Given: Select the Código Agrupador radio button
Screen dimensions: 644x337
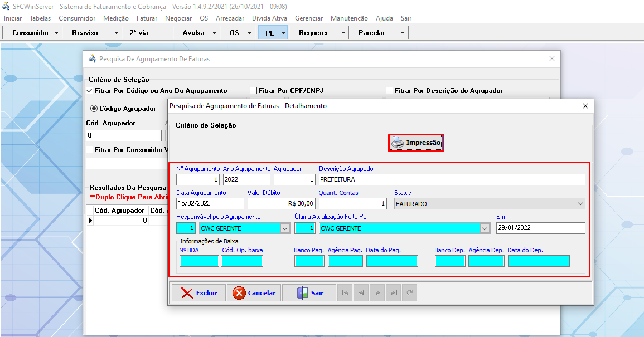Looking at the screenshot, I should [x=94, y=109].
